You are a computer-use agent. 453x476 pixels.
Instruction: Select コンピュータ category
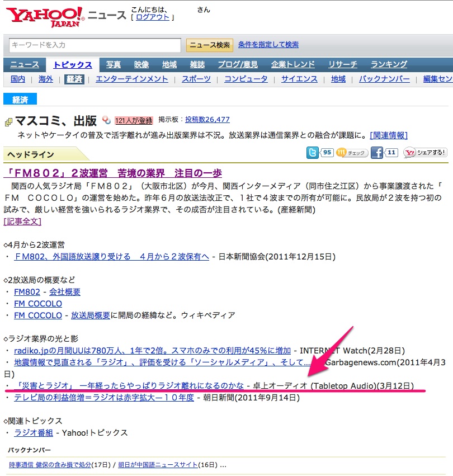coord(246,79)
